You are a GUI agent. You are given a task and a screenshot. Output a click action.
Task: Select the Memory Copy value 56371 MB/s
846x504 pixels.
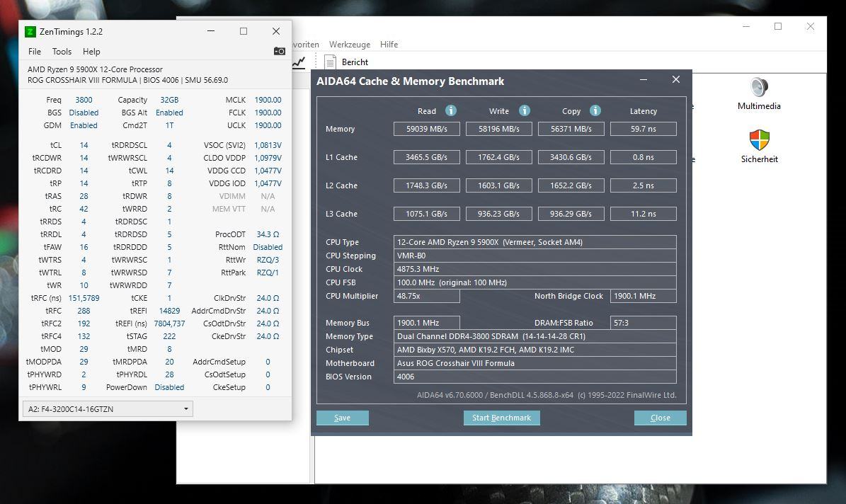click(571, 129)
